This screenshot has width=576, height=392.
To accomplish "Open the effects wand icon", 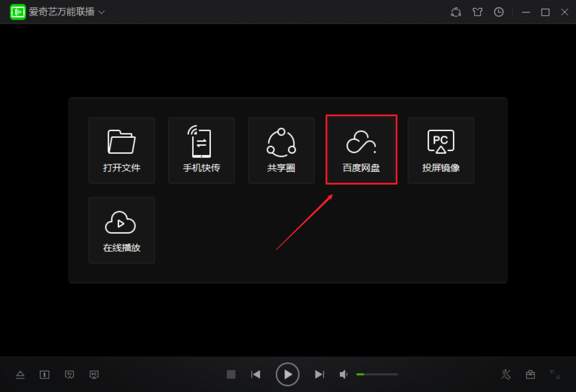I will tap(506, 375).
